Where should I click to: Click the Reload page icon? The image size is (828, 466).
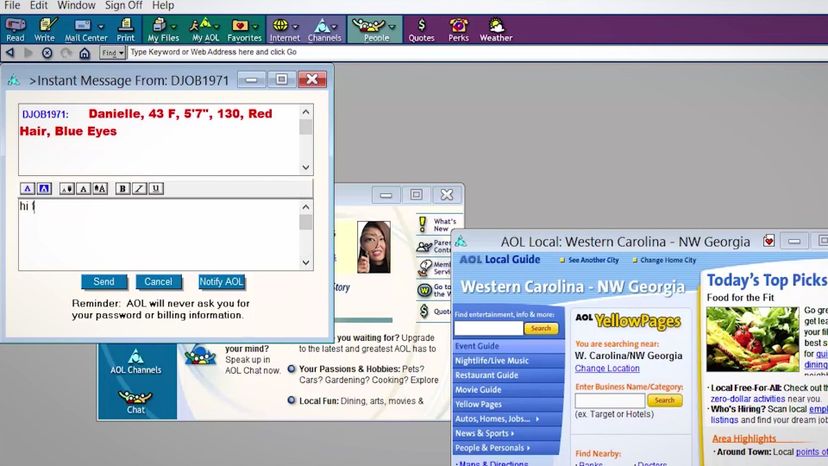pyautogui.click(x=66, y=53)
